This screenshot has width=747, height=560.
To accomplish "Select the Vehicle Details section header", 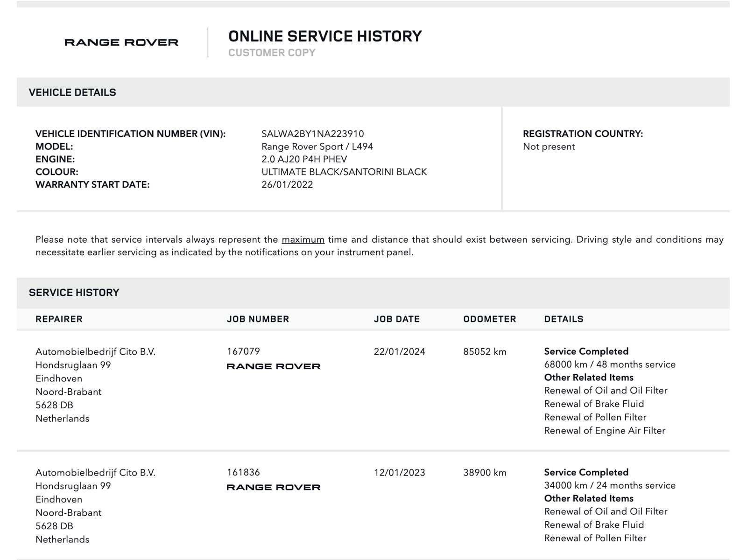I will (72, 92).
